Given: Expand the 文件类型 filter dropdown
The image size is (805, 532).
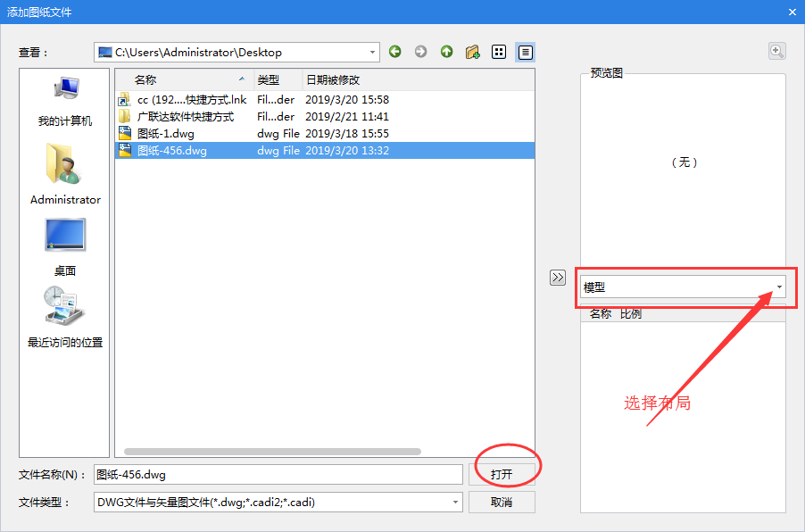Looking at the screenshot, I should (x=455, y=503).
